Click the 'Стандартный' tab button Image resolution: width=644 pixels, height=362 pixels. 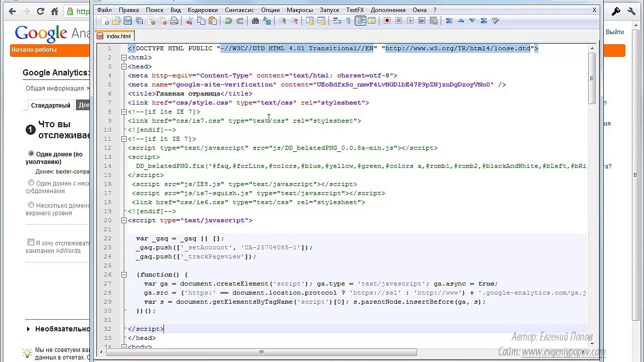[x=50, y=106]
